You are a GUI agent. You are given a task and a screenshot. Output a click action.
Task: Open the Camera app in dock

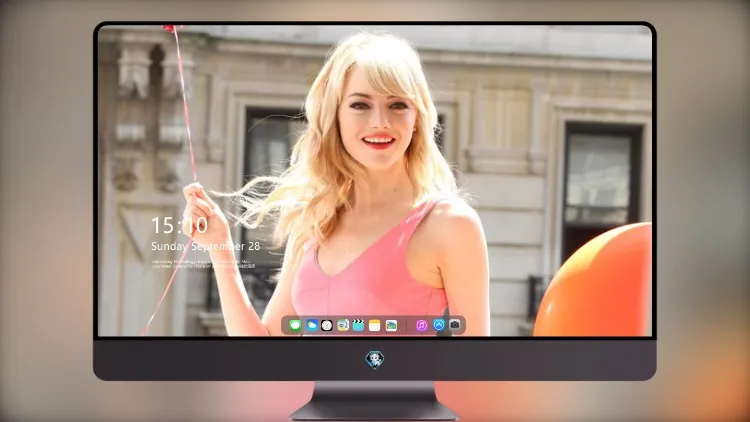[x=455, y=325]
